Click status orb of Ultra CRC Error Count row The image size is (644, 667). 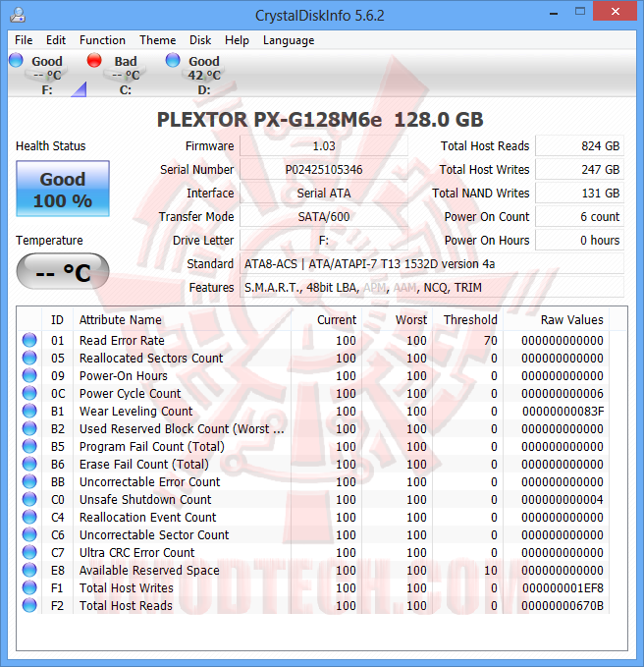point(29,552)
